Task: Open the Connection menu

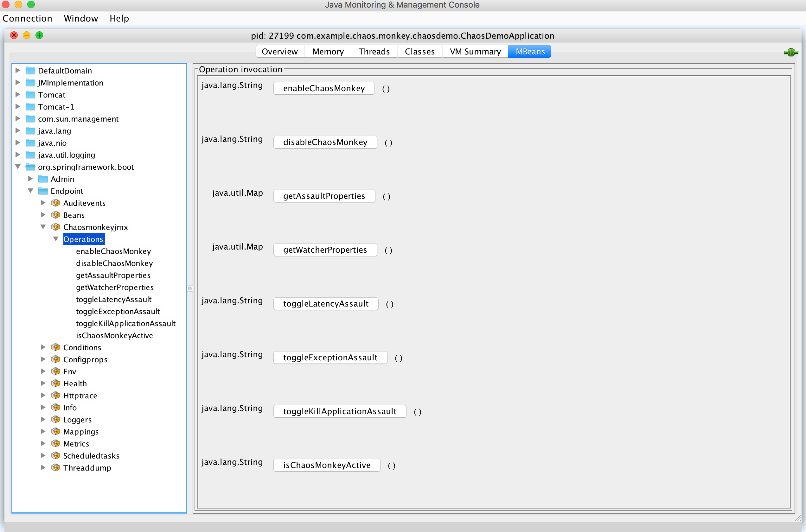Action: tap(28, 18)
